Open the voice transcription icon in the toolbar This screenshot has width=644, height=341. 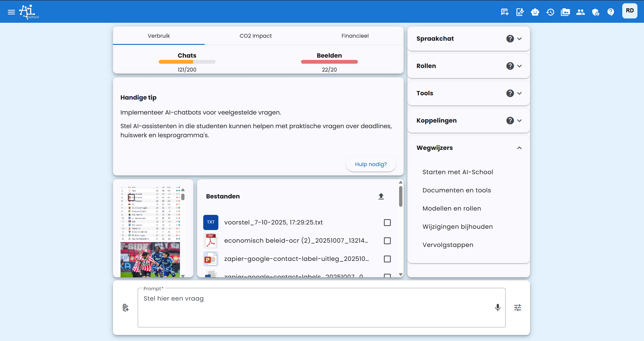520,12
